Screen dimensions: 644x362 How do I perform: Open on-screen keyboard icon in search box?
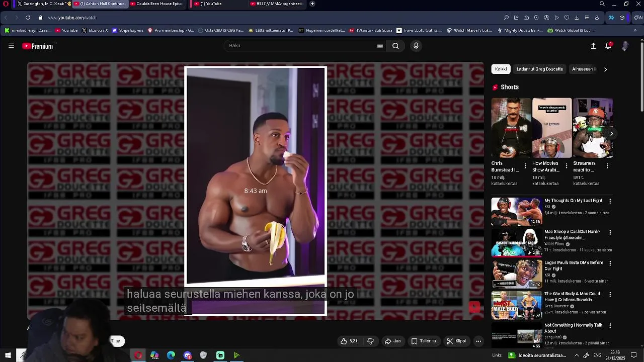[x=380, y=46]
